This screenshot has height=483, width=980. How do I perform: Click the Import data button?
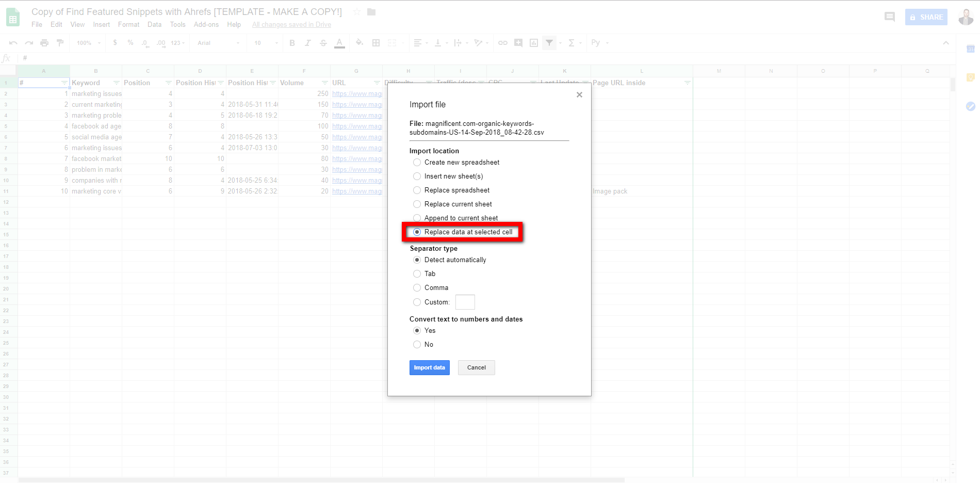pyautogui.click(x=429, y=367)
